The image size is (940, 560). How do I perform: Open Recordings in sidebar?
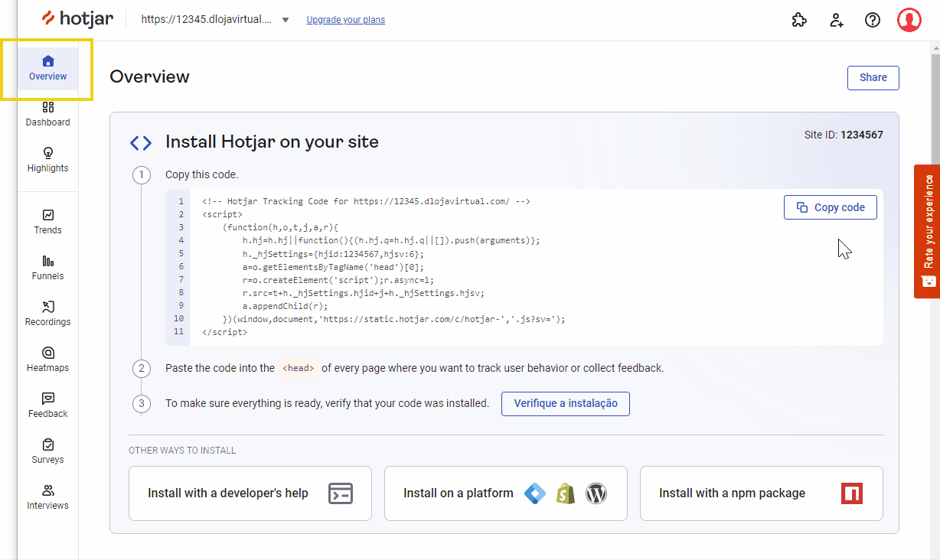click(x=47, y=314)
